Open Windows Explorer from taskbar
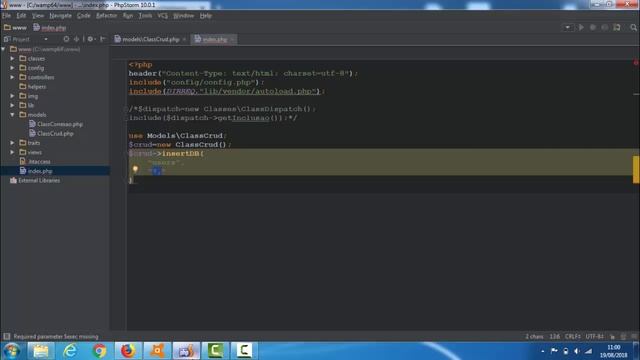The height and width of the screenshot is (360, 640). [40, 351]
